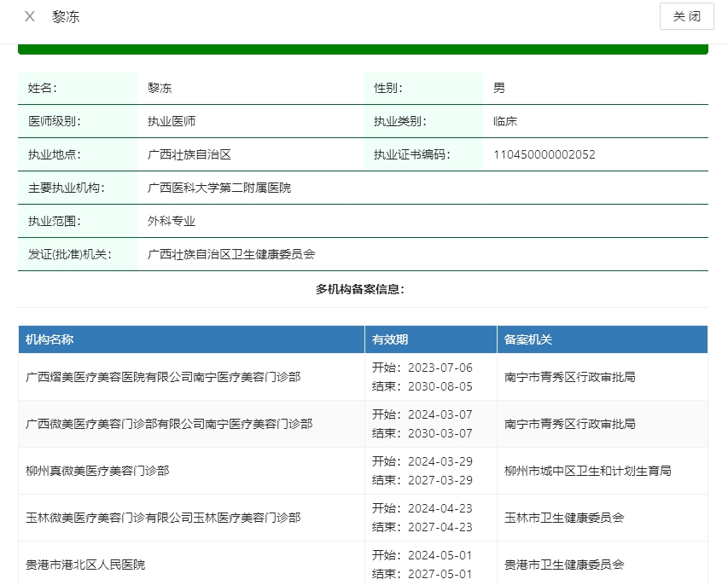
Task: Click the 执业医师 physician level value
Action: point(172,121)
